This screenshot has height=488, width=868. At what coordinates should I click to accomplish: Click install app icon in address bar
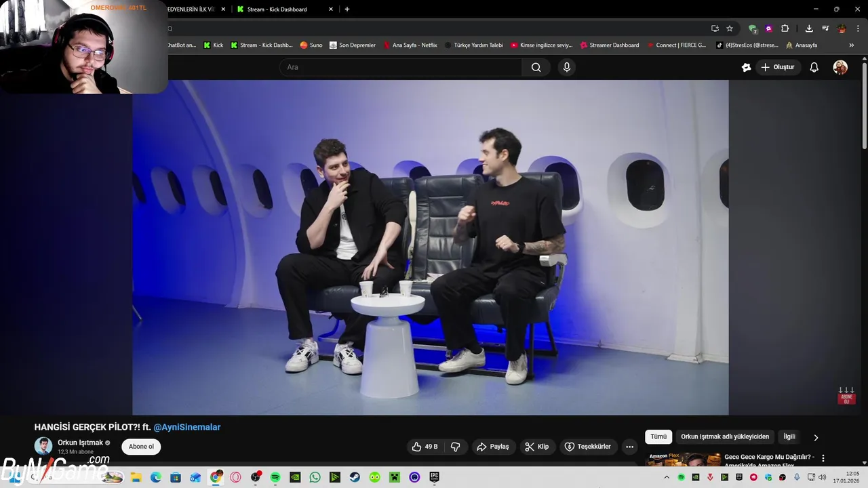[x=715, y=28]
